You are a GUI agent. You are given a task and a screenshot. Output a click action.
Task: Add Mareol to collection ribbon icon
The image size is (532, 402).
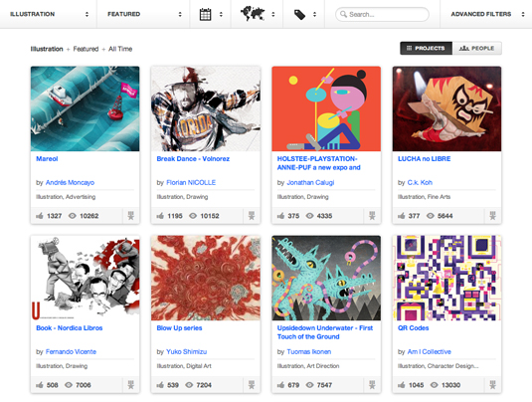pos(130,216)
